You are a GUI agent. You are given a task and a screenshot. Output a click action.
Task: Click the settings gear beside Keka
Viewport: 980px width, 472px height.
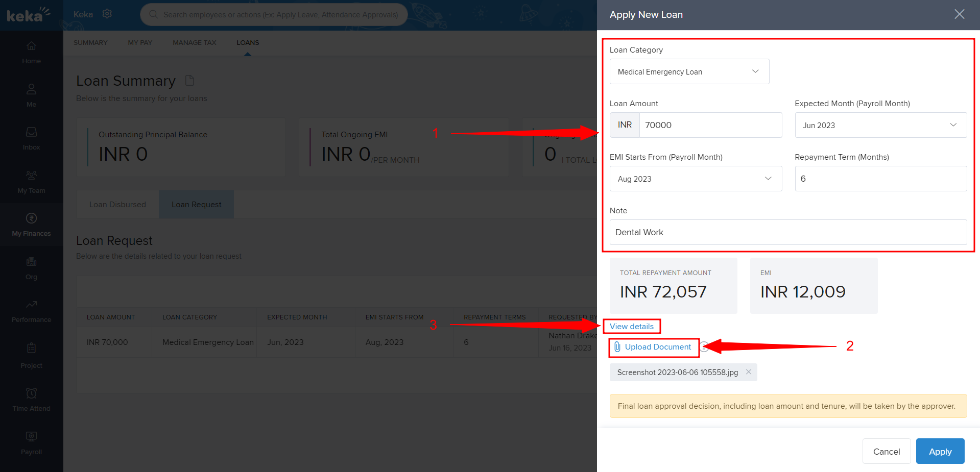(x=107, y=14)
